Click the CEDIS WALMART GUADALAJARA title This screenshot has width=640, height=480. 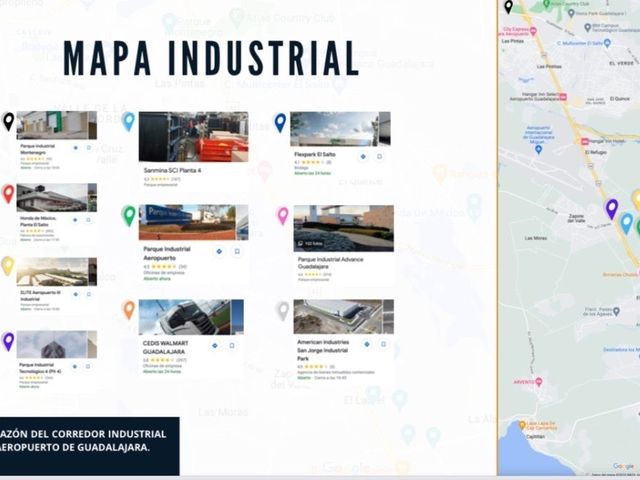coord(166,347)
